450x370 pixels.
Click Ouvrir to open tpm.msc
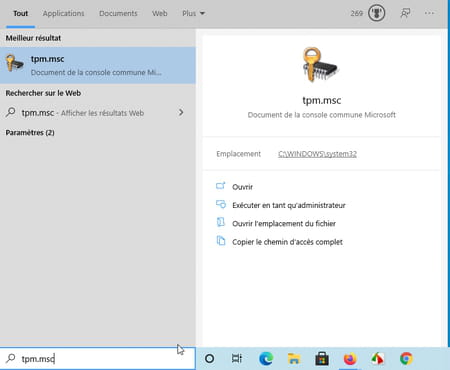coord(242,187)
